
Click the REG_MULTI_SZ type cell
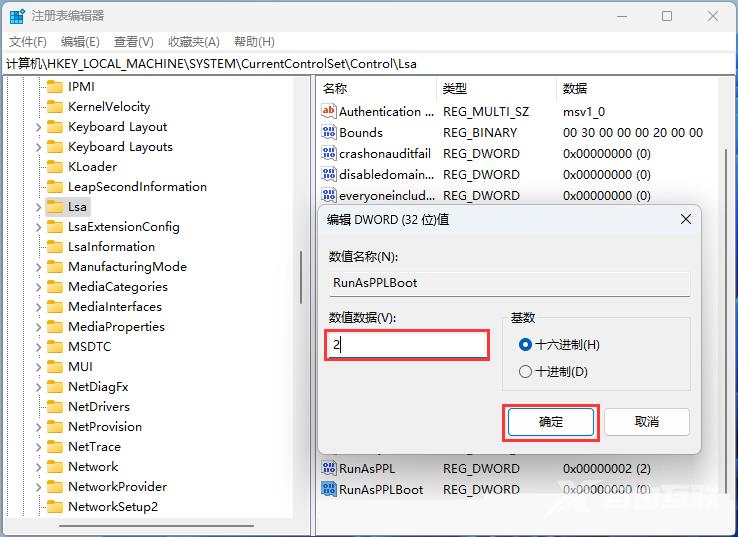(486, 112)
